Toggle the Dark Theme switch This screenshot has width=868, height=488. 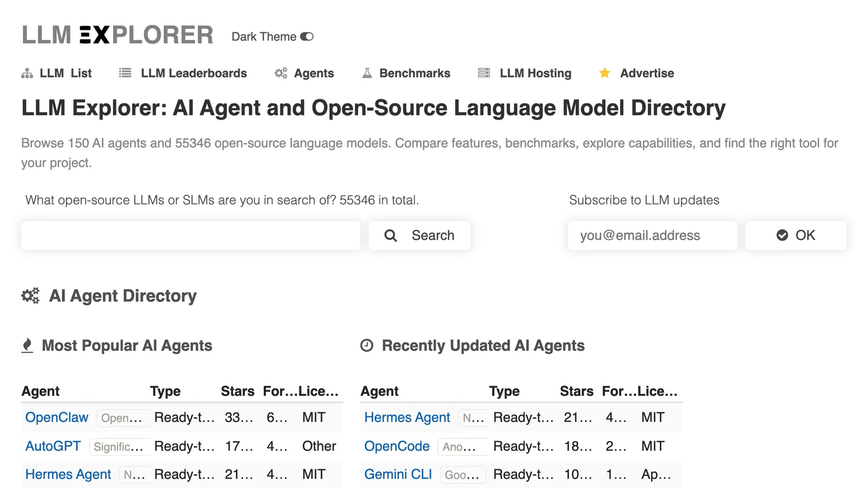pyautogui.click(x=307, y=37)
